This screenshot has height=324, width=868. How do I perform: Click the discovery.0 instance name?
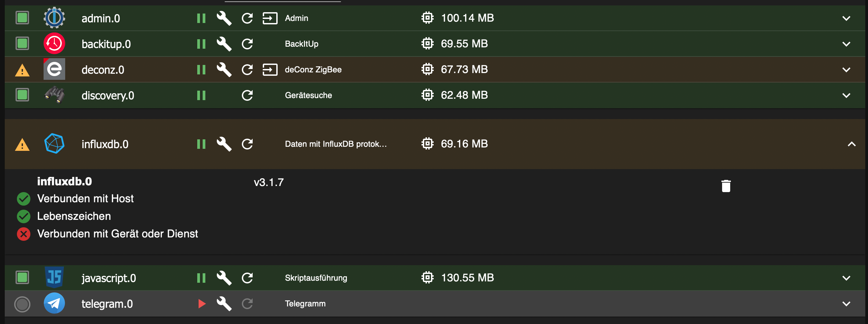[108, 96]
